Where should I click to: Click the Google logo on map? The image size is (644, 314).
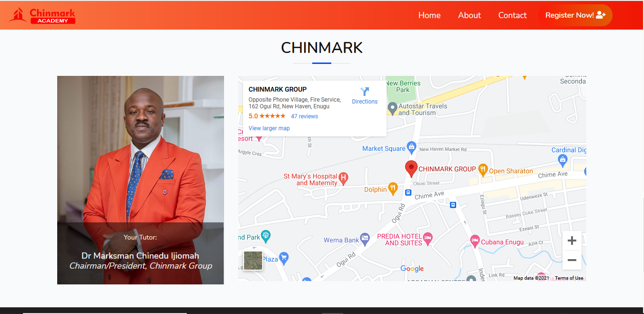pyautogui.click(x=412, y=269)
